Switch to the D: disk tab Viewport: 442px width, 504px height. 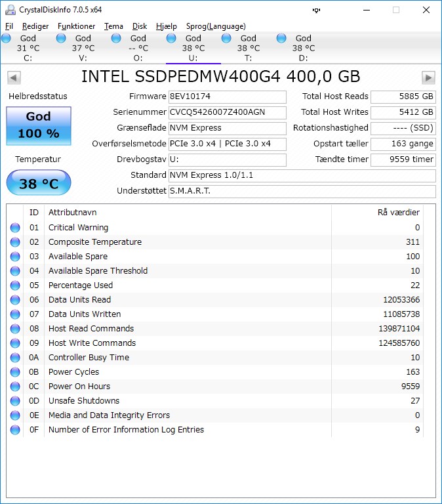304,48
